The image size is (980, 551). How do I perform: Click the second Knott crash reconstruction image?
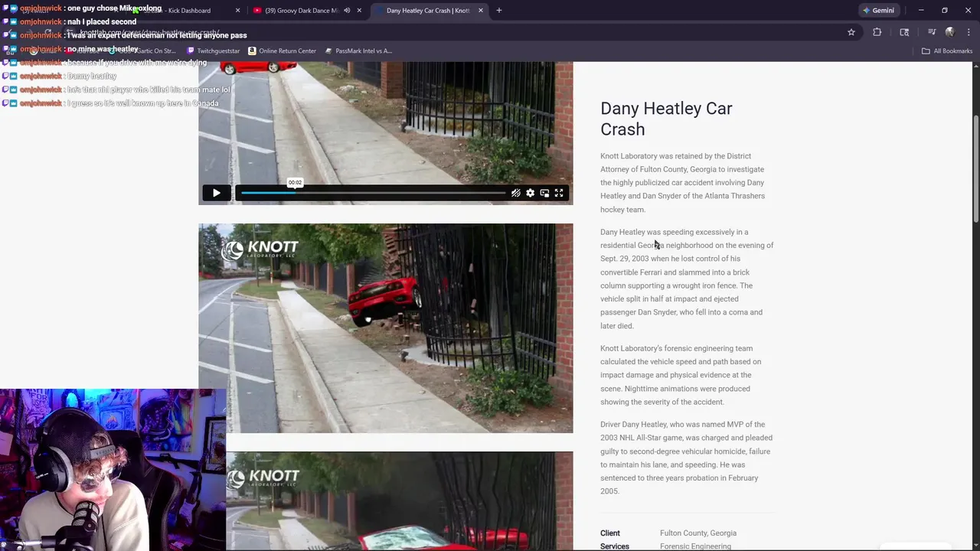click(x=386, y=328)
